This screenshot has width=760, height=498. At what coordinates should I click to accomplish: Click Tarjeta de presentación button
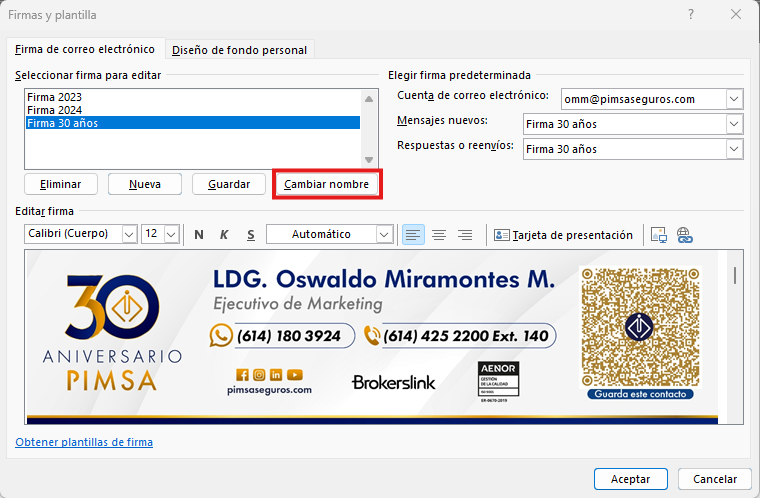(x=563, y=235)
